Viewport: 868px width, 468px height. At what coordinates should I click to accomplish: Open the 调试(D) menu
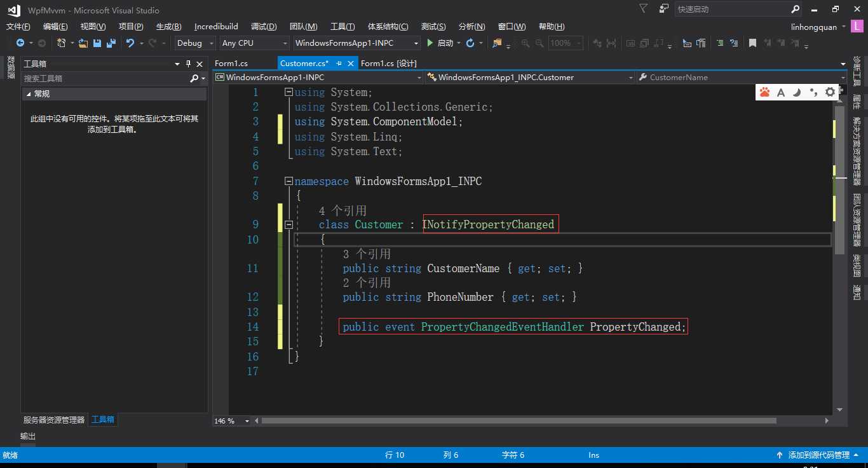click(x=264, y=27)
